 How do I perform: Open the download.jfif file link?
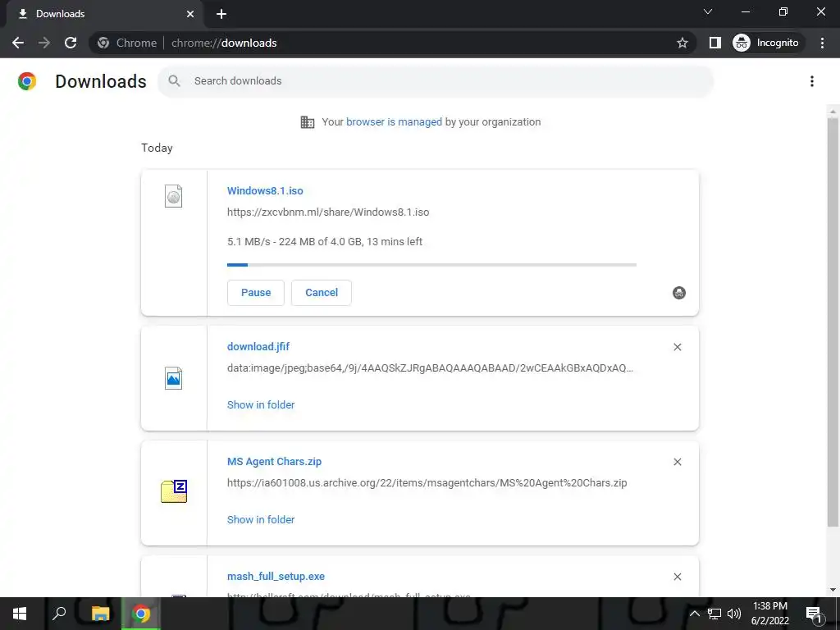[258, 347]
